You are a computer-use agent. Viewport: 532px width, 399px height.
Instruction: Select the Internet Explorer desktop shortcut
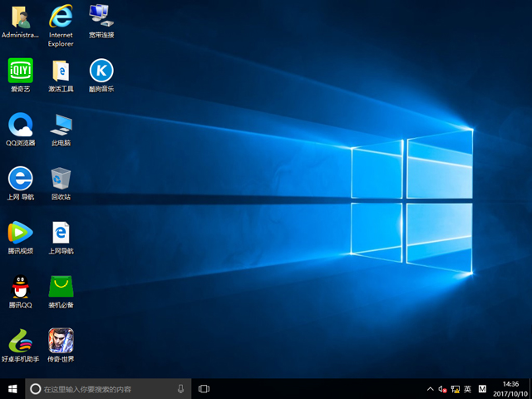[x=61, y=17]
